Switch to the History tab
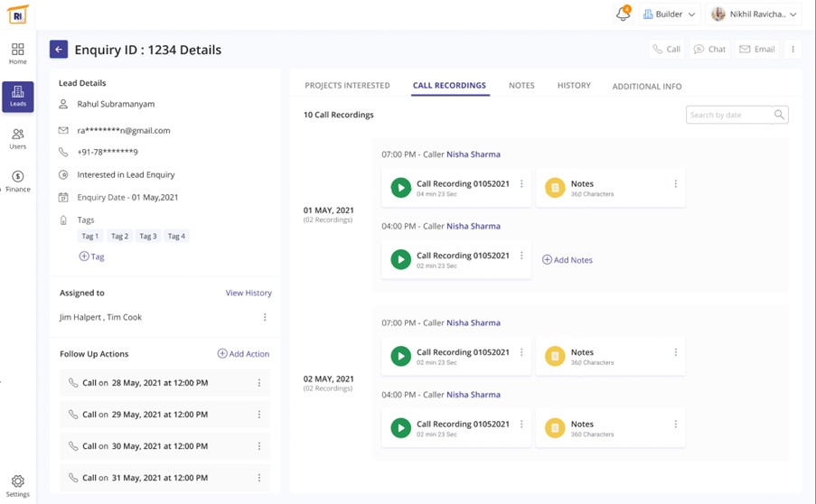 (x=574, y=86)
